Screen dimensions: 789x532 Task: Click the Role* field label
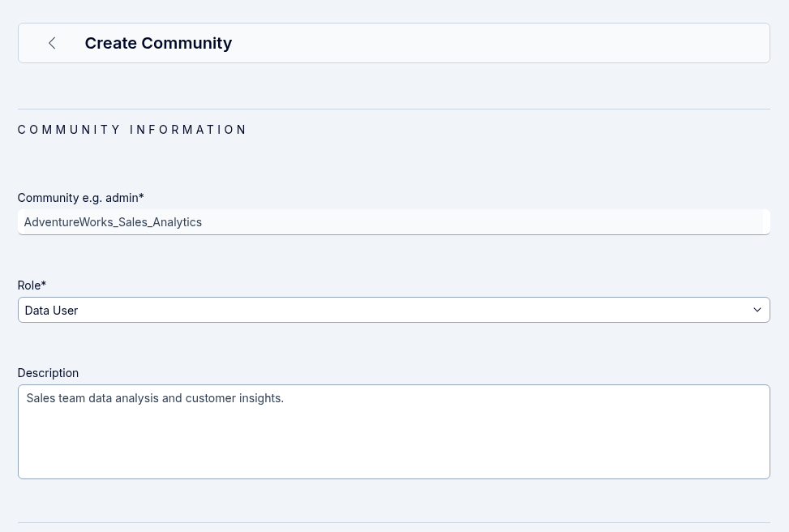tap(32, 285)
